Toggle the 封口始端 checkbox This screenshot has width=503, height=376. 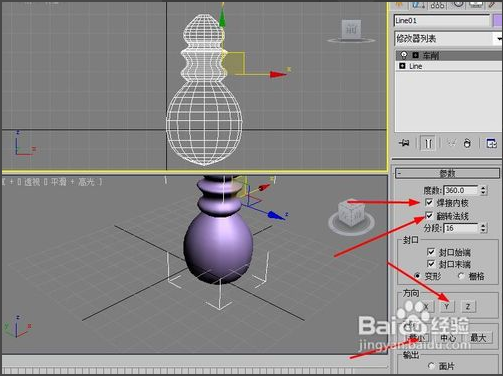pos(431,252)
